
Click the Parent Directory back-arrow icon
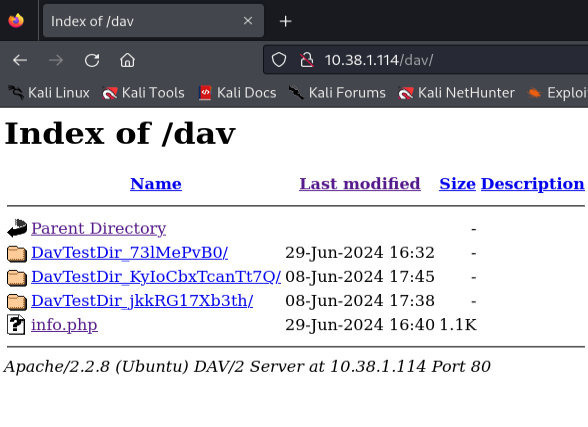click(17, 228)
